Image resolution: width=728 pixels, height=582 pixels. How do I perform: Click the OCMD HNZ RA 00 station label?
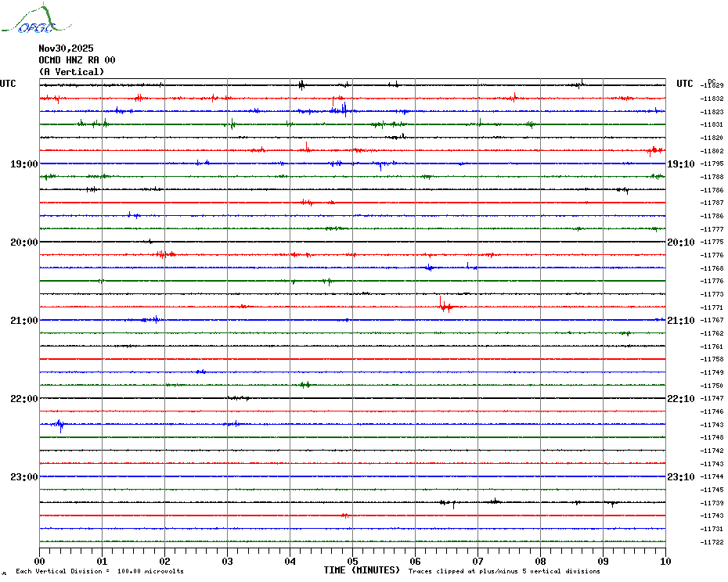point(77,60)
